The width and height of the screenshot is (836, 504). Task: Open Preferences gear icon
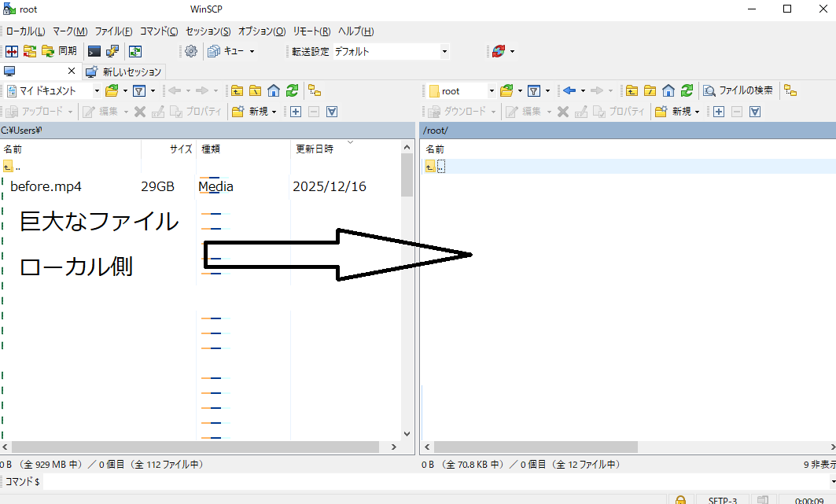[x=191, y=51]
